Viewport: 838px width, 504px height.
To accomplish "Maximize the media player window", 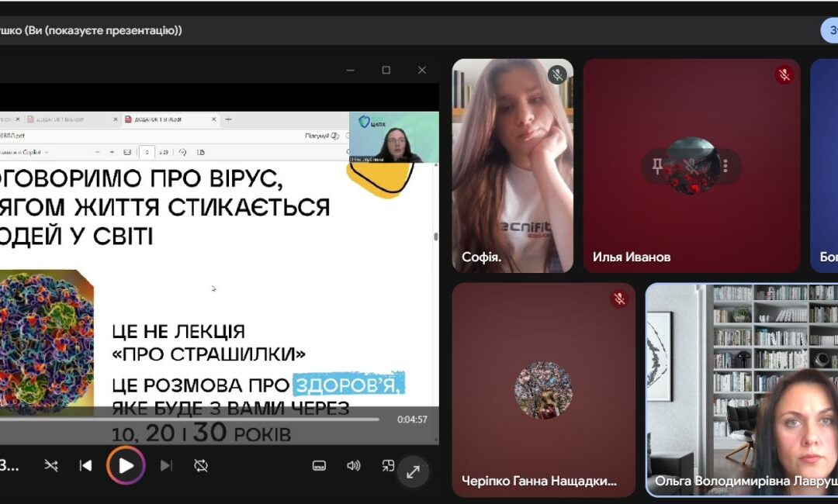I will 386,70.
